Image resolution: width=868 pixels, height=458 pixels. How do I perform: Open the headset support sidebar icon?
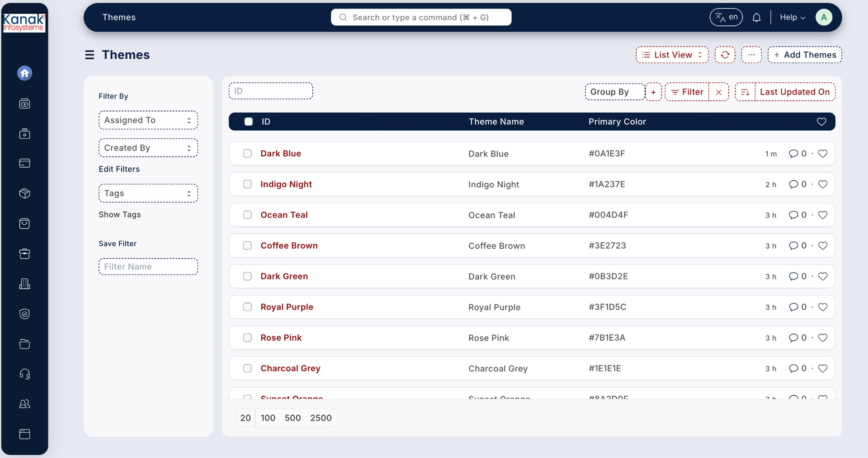coord(24,374)
